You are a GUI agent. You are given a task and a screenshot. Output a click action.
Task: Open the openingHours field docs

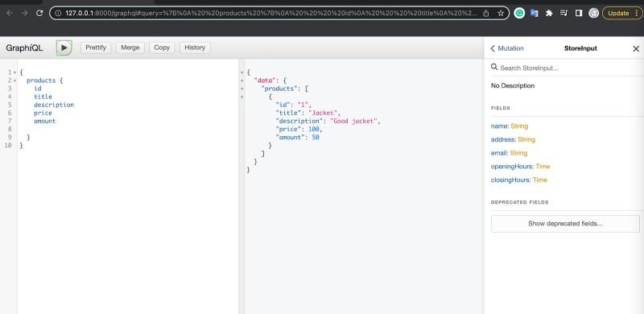[512, 167]
